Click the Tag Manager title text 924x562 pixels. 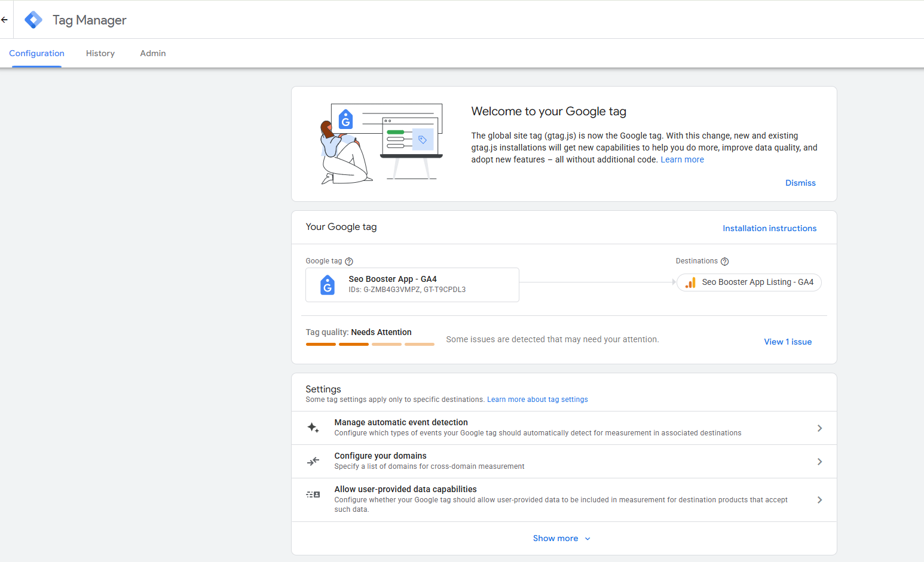[90, 20]
